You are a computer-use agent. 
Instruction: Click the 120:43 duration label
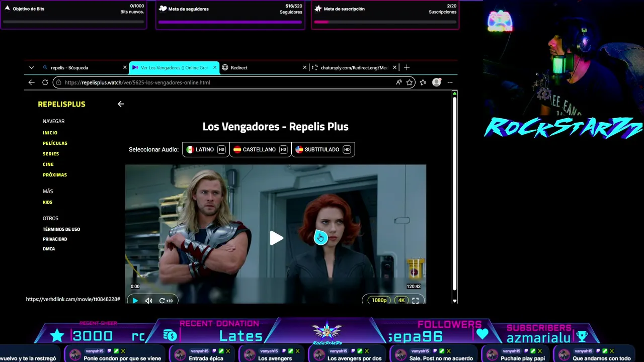[414, 287]
